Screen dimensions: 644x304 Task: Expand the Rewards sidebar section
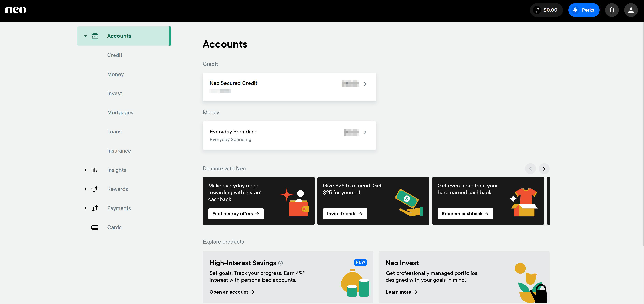85,189
